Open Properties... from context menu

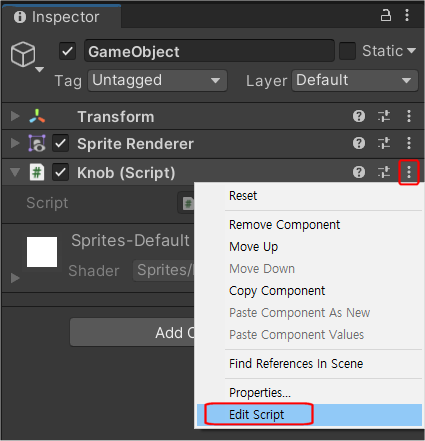[260, 393]
